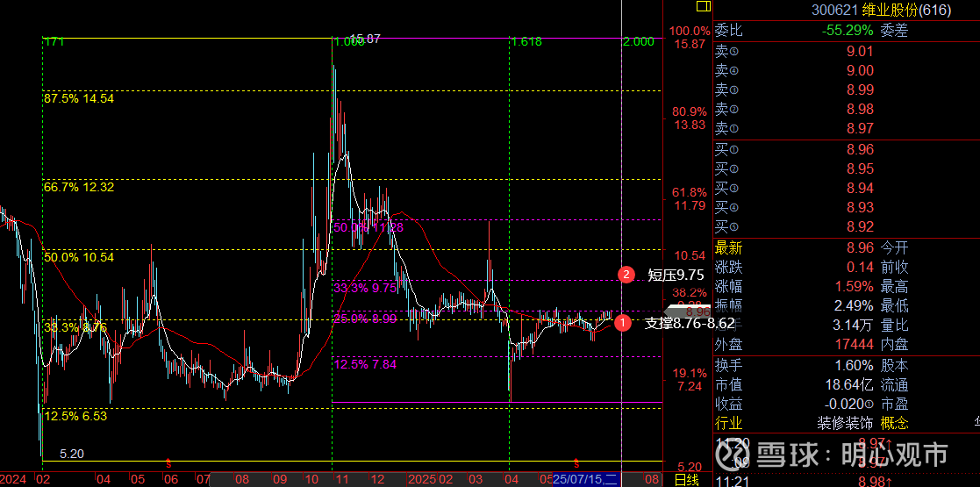Click the green 2.000 time extension label
Image resolution: width=980 pixels, height=487 pixels.
639,42
